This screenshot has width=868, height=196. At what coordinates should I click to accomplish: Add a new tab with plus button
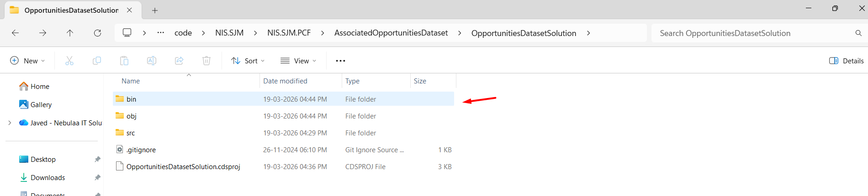155,10
